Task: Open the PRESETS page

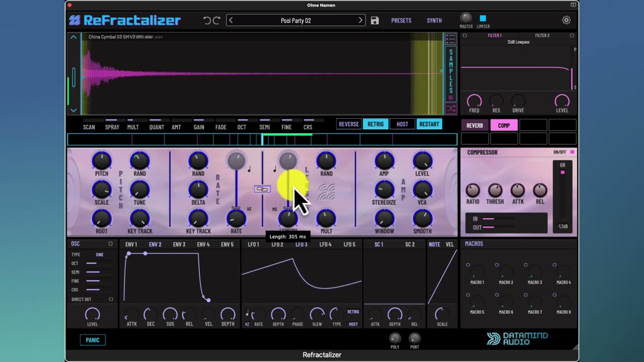Action: click(x=401, y=21)
